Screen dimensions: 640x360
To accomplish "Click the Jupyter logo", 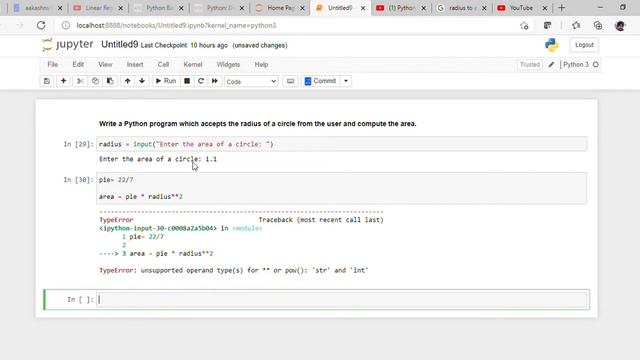I will pos(67,44).
